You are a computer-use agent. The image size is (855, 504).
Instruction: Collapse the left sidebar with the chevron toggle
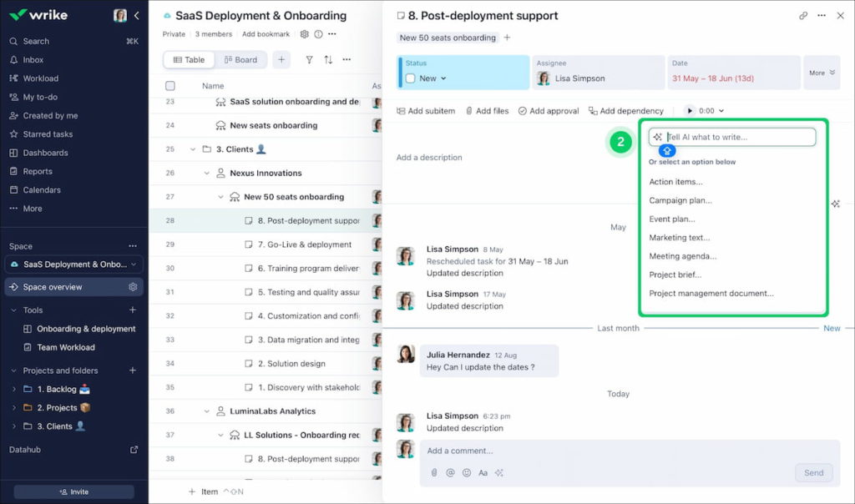pos(136,14)
